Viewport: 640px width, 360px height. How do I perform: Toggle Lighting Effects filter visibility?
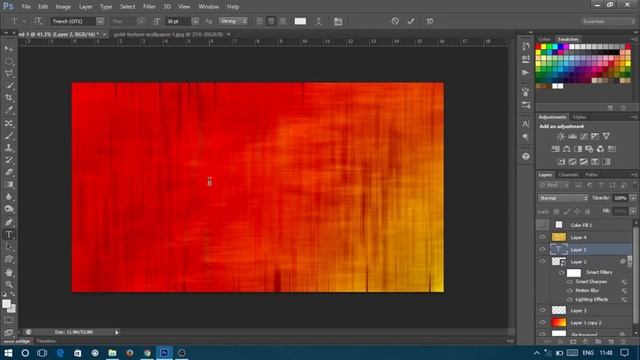(x=569, y=300)
